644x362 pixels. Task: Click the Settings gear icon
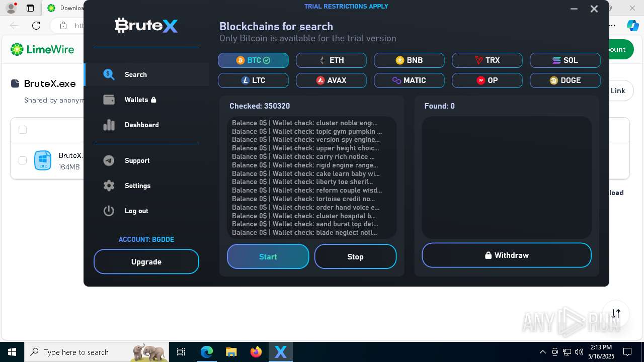tap(109, 186)
